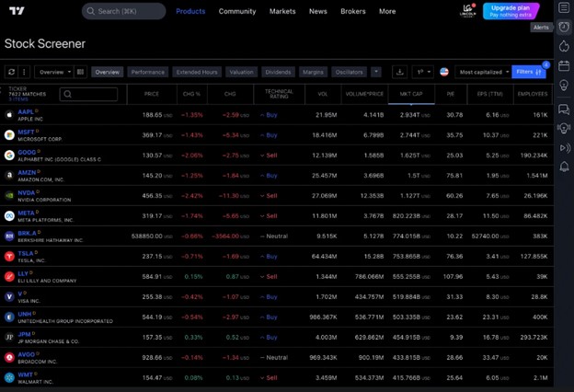Viewport: 574px width, 392px height.
Task: Open the More menu
Action: click(387, 11)
